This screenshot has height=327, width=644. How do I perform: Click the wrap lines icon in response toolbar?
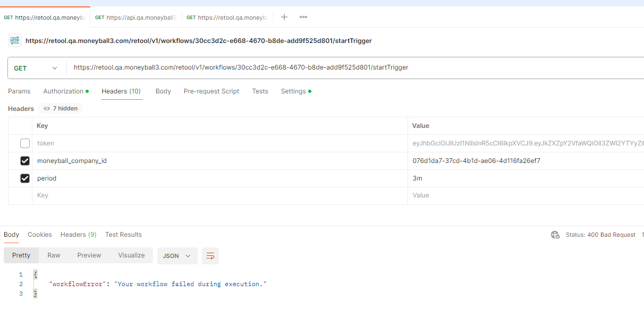point(210,256)
